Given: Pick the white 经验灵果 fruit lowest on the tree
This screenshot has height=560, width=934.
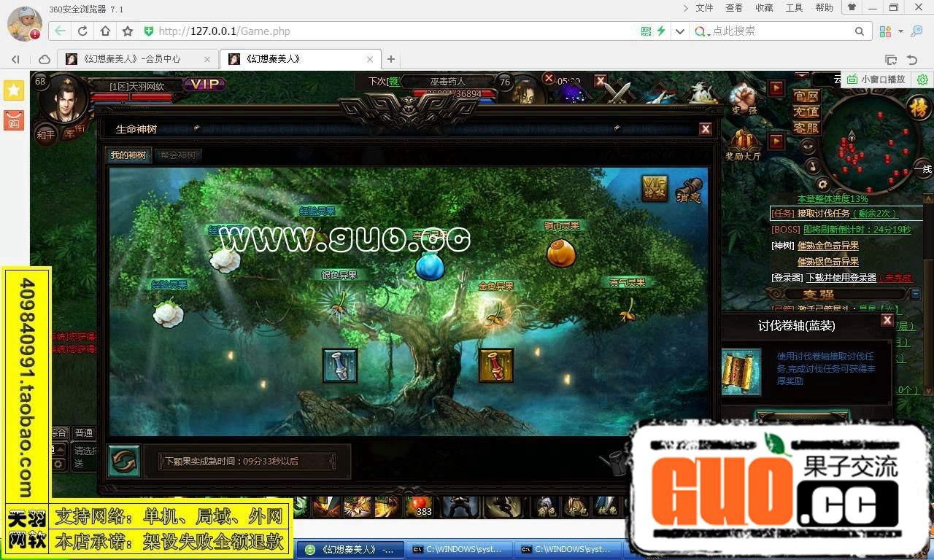Looking at the screenshot, I should coord(168,313).
